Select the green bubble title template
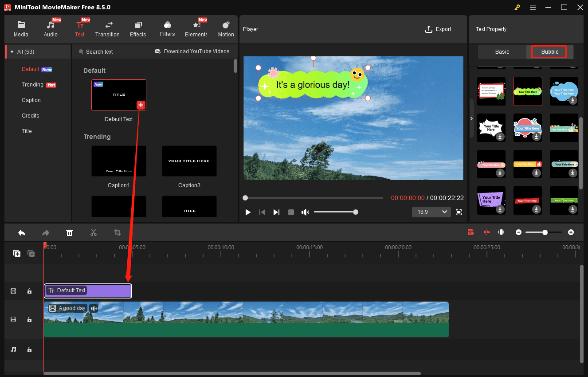Image resolution: width=588 pixels, height=377 pixels. coord(527,91)
